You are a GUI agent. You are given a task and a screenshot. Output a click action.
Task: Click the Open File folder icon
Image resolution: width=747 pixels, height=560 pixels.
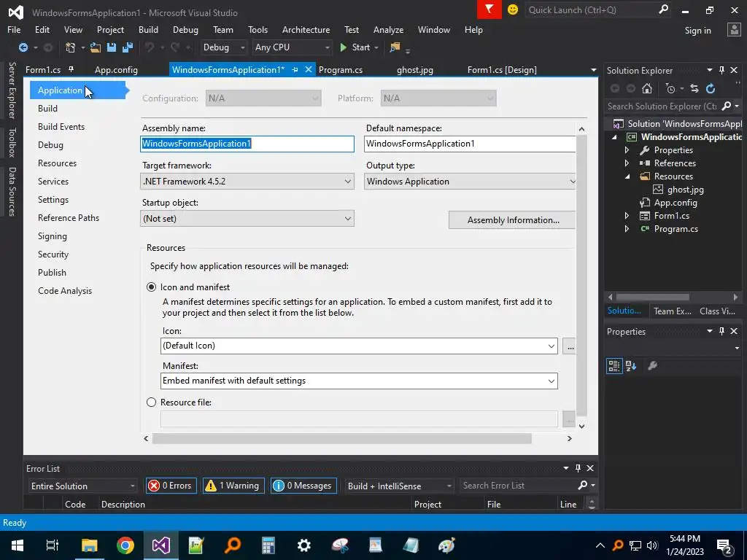96,47
